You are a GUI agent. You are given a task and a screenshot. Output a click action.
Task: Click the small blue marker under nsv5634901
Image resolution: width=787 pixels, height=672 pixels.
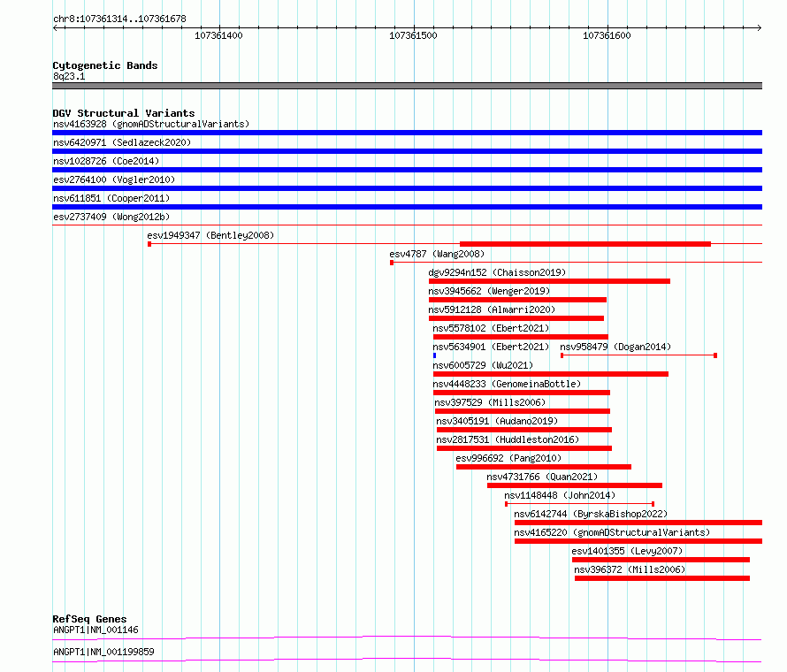(x=435, y=355)
